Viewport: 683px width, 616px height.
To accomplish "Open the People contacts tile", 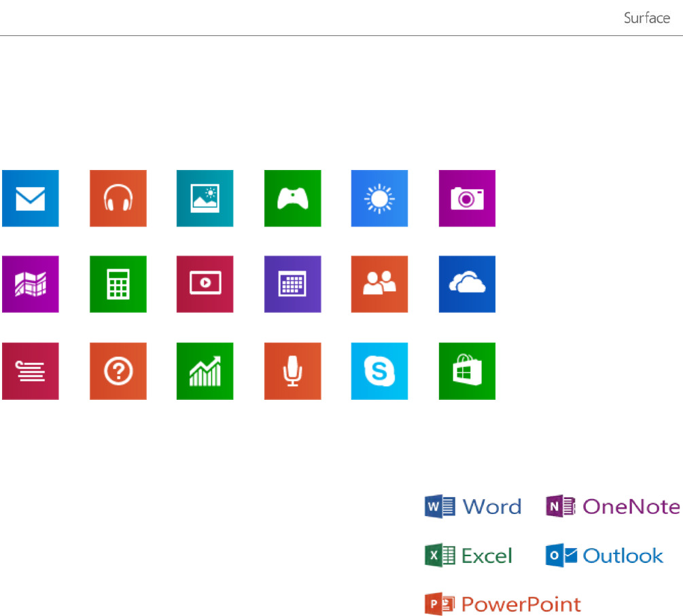I will (379, 284).
